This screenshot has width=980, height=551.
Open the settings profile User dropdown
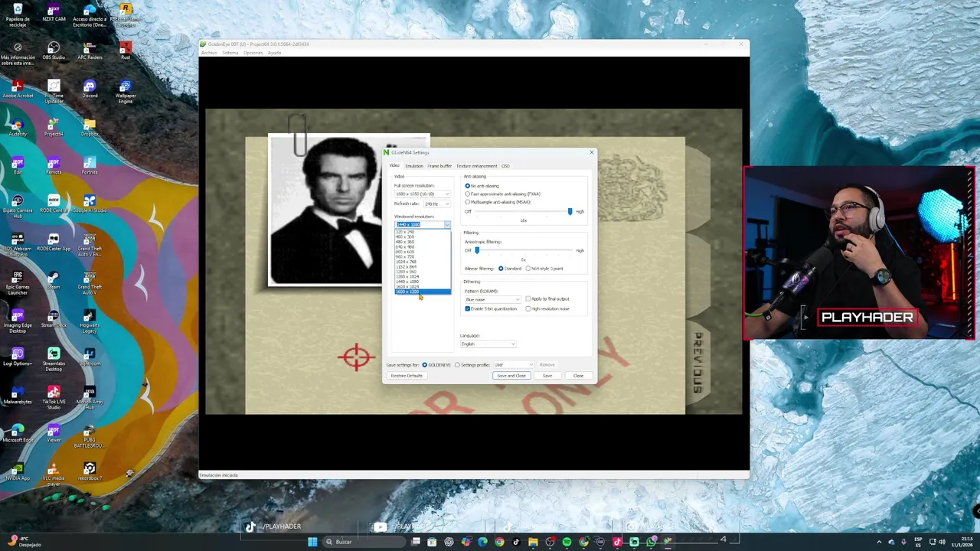point(514,365)
